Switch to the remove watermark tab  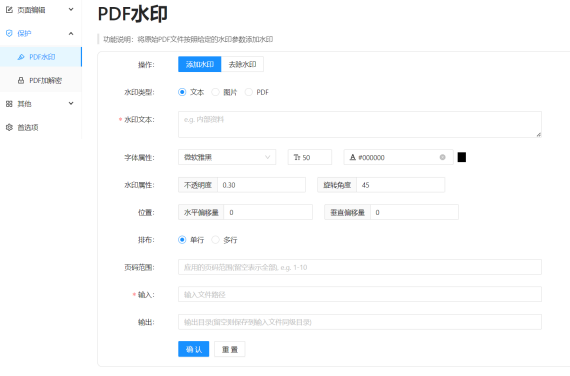242,64
